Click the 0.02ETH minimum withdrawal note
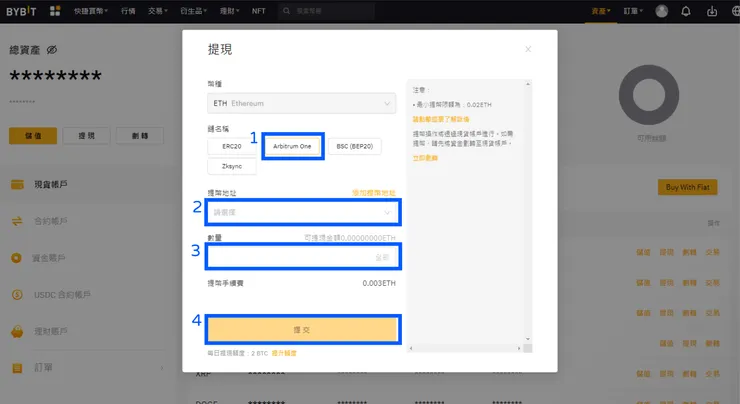Viewport: 740px width, 404px height. click(x=452, y=105)
